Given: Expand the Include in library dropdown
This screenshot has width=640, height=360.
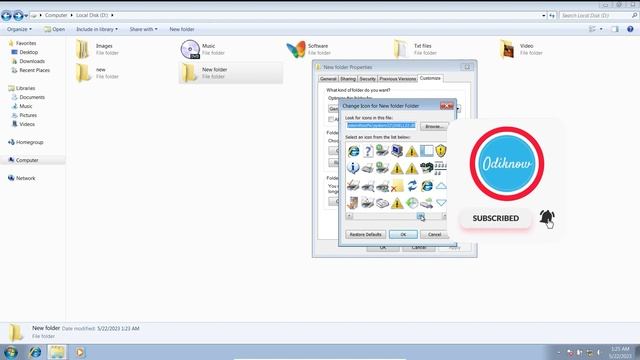Looking at the screenshot, I should [97, 29].
